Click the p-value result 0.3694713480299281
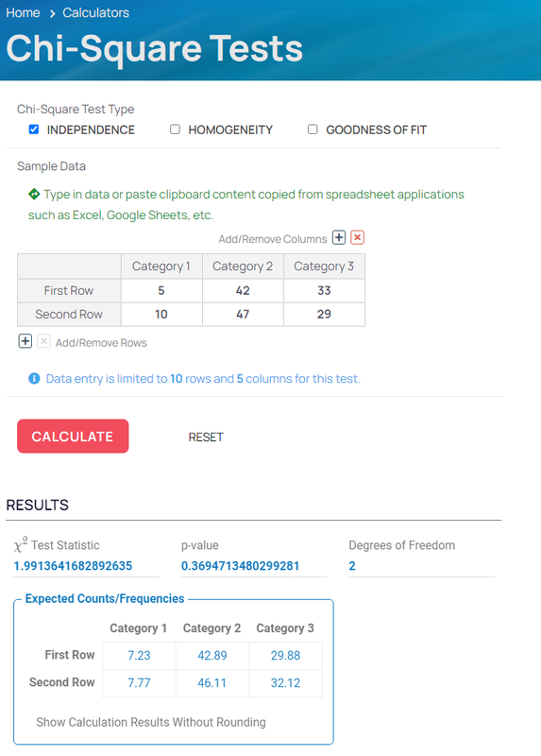The image size is (541, 756). point(241,565)
